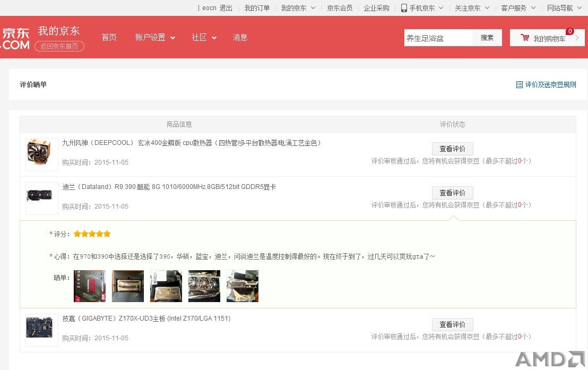
Task: Open the fifth 晒单 review photo
Action: (243, 286)
